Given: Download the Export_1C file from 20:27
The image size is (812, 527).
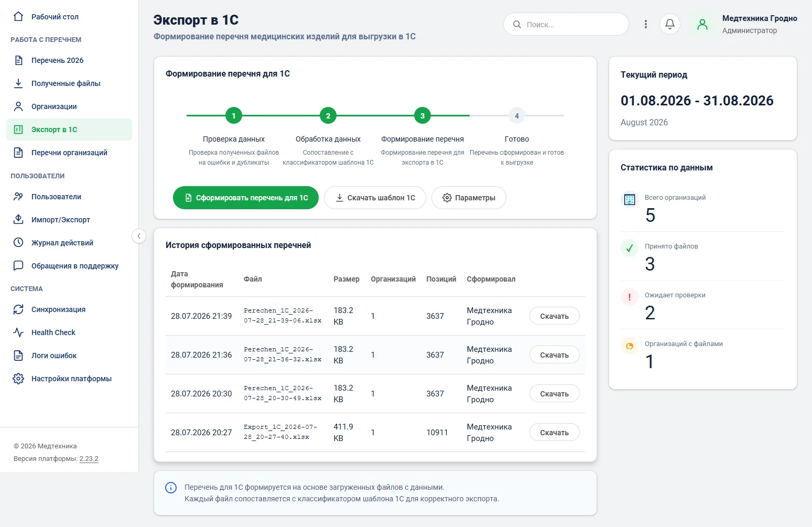Looking at the screenshot, I should [x=554, y=433].
